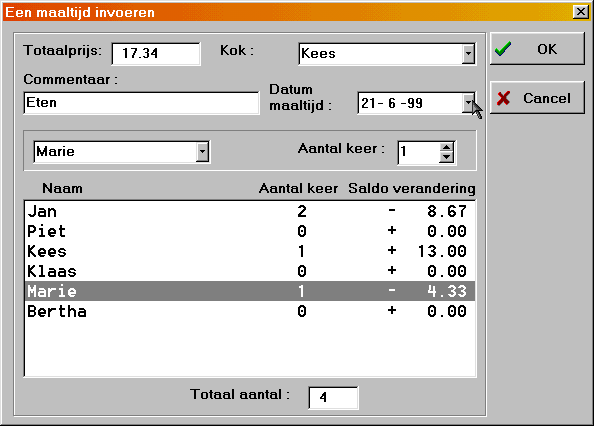Click the Aantal keer value 2 for Jan
The image size is (594, 426).
(x=302, y=211)
